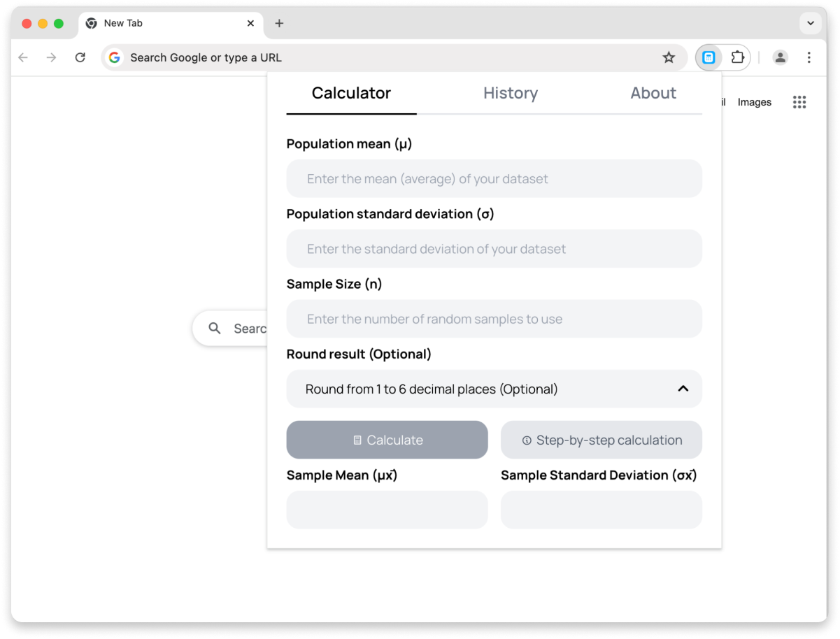Image resolution: width=840 pixels, height=639 pixels.
Task: Bookmark this page with the star icon
Action: (669, 57)
